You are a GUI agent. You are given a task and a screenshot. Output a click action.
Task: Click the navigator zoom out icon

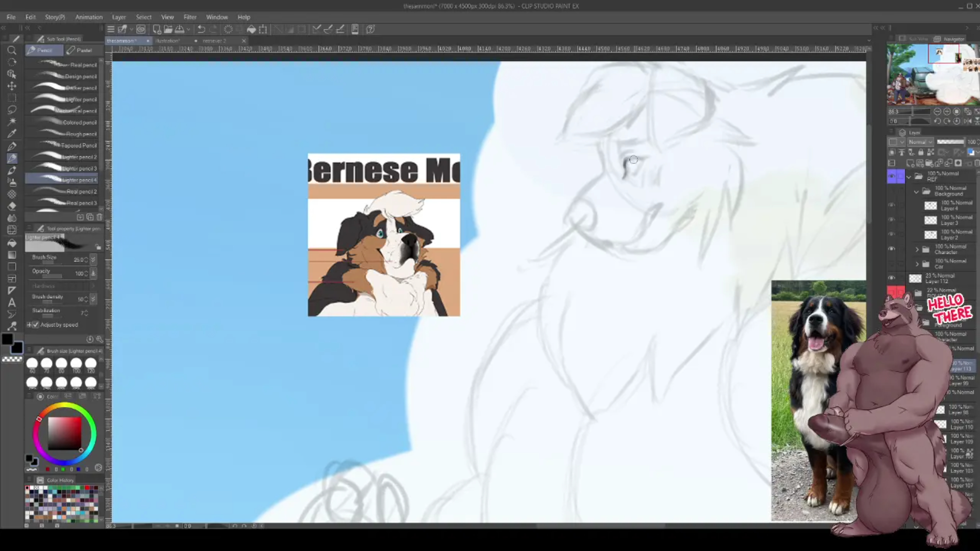(937, 112)
